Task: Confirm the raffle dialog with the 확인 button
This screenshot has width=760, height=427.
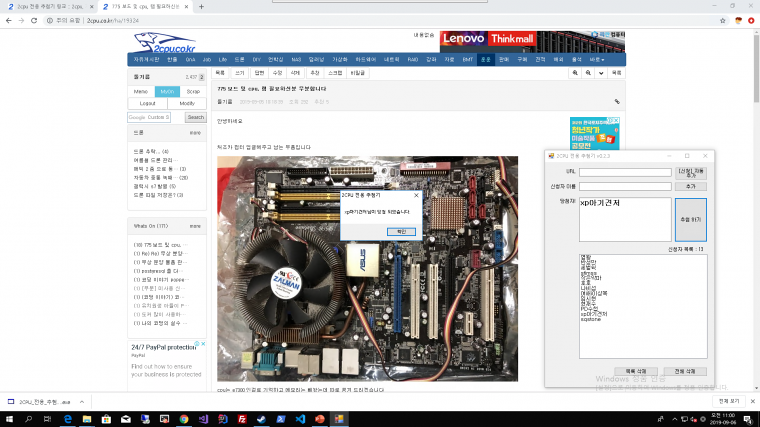Action: (x=401, y=232)
